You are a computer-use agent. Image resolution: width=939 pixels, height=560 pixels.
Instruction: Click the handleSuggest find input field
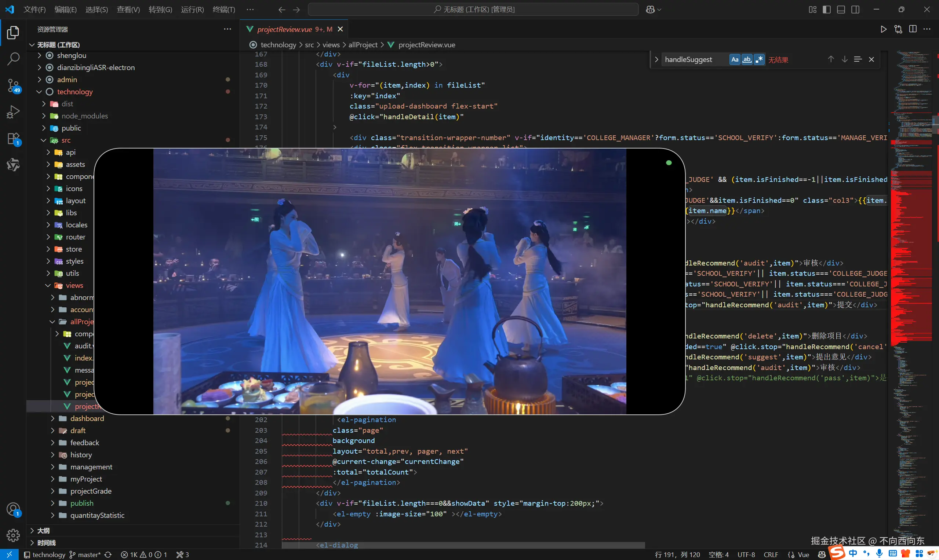[x=691, y=60]
